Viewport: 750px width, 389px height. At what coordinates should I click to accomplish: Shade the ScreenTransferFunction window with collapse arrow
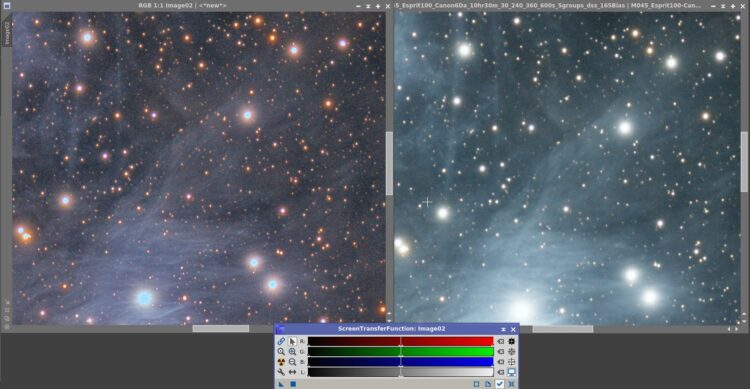(x=503, y=329)
